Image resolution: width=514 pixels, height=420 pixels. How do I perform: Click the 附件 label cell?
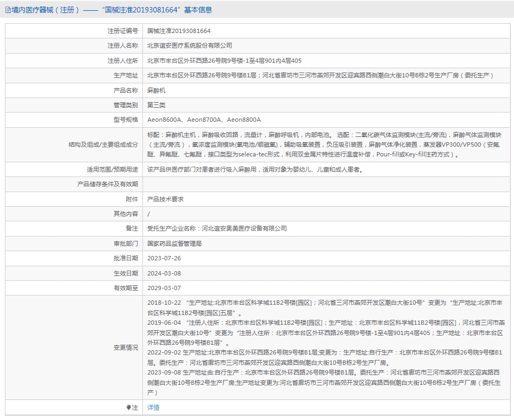(74, 199)
